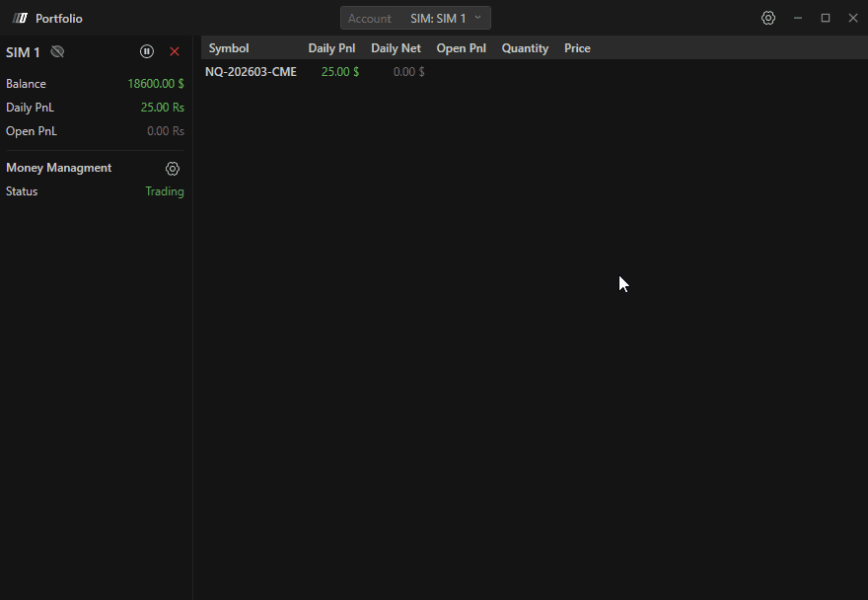Sort by Symbol column header
This screenshot has width=868, height=600.
[229, 48]
